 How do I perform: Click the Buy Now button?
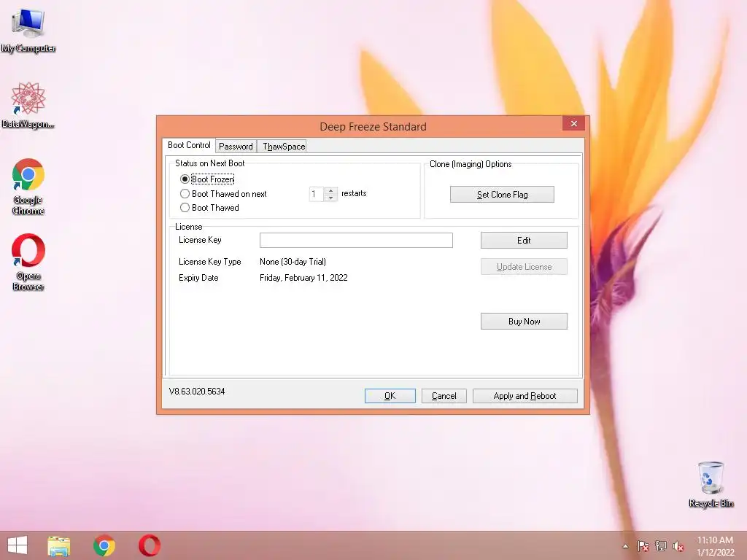524,322
